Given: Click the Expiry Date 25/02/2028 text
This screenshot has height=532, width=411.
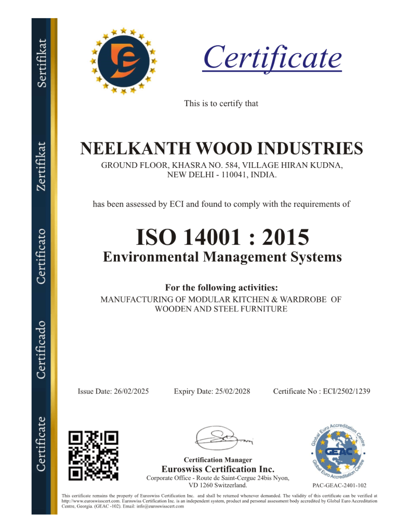Looking at the screenshot, I should pyautogui.click(x=212, y=392).
